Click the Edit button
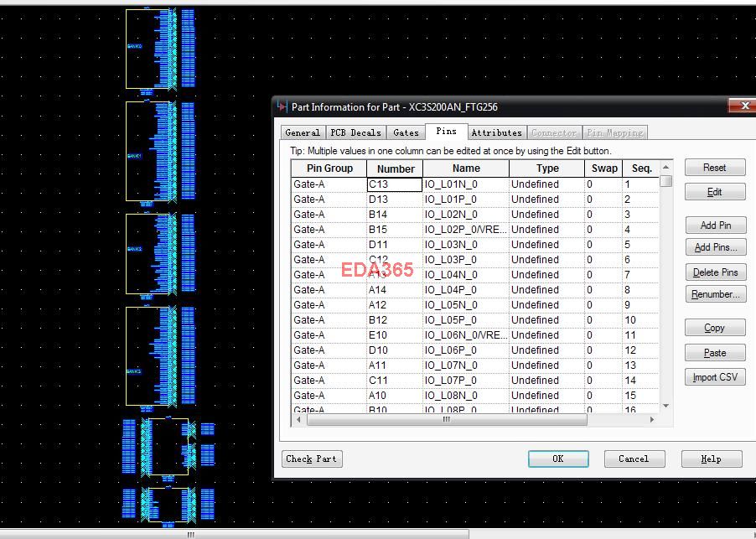The height and width of the screenshot is (539, 756). (715, 192)
